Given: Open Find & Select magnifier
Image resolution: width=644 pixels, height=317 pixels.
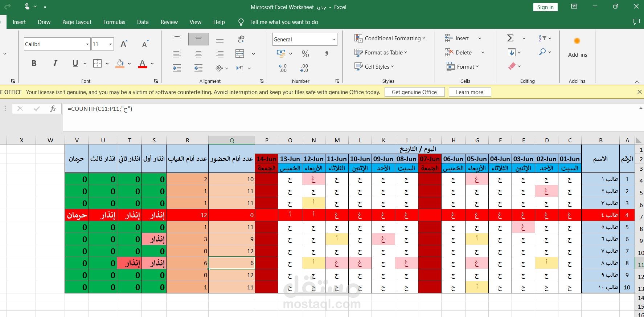Looking at the screenshot, I should (x=542, y=52).
